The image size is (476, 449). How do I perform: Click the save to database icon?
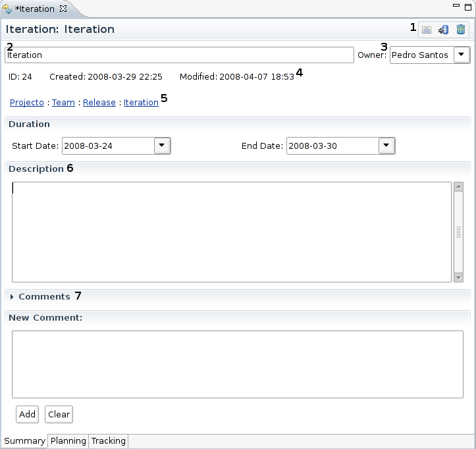444,30
